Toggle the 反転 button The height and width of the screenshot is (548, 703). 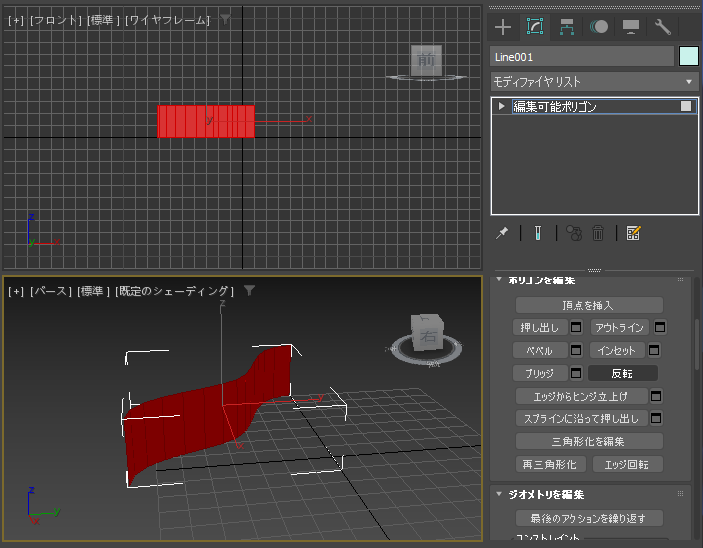(x=622, y=373)
